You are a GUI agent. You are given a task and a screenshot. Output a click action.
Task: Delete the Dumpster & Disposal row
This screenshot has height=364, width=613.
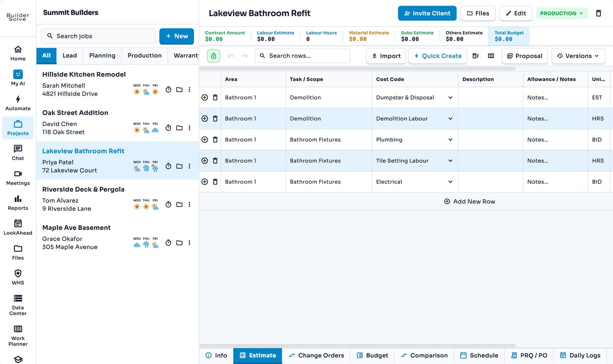(215, 98)
